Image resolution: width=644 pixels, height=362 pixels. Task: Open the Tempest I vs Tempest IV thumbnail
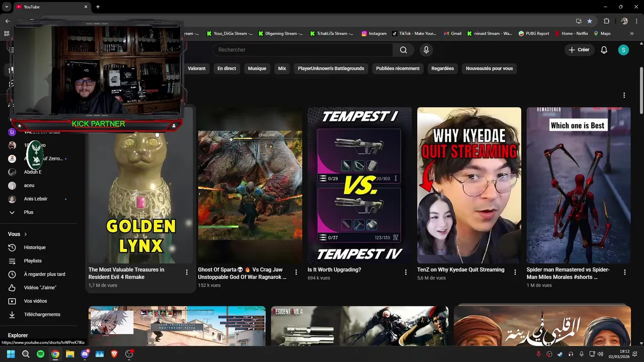click(360, 186)
